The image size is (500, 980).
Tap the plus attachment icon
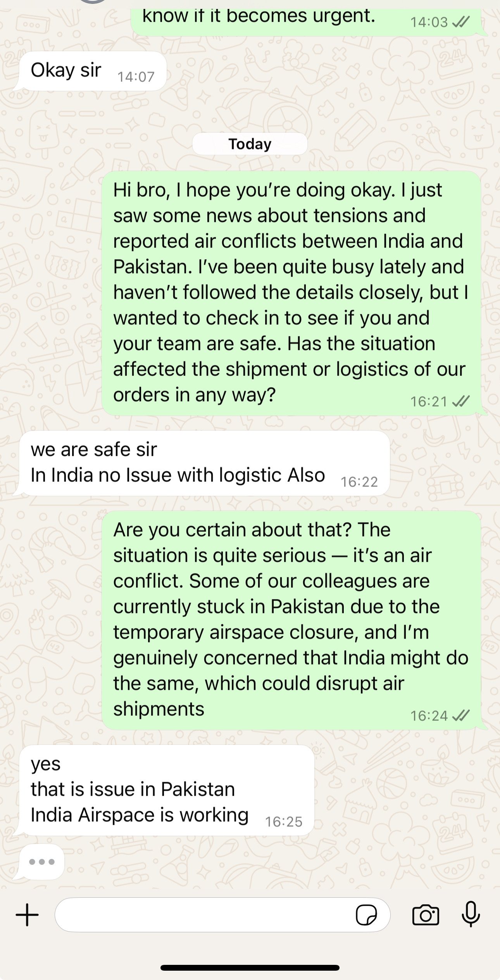pyautogui.click(x=27, y=915)
